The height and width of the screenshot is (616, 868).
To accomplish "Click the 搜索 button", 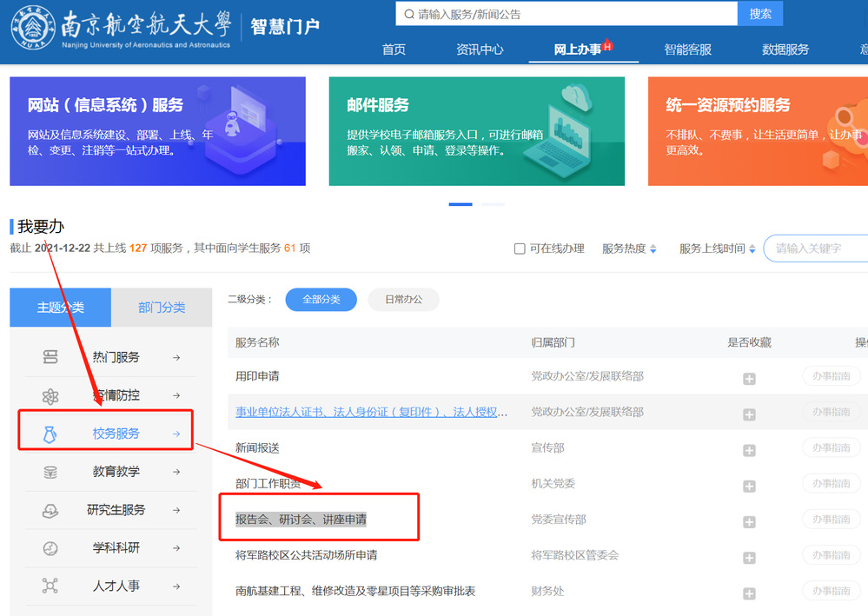I will [760, 14].
